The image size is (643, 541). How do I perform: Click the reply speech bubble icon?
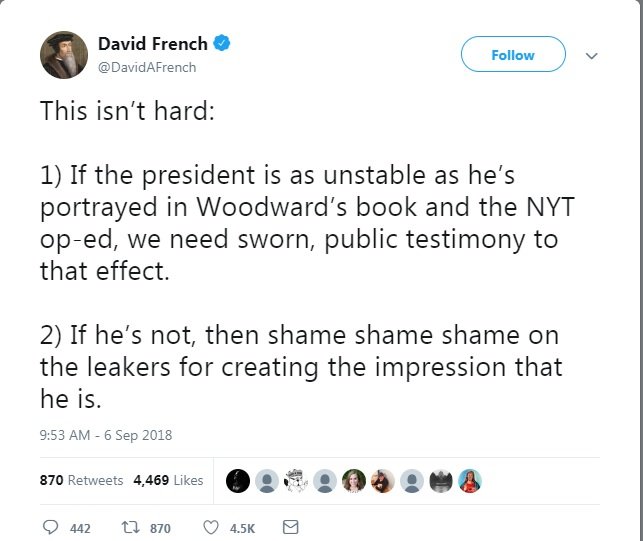[52, 527]
